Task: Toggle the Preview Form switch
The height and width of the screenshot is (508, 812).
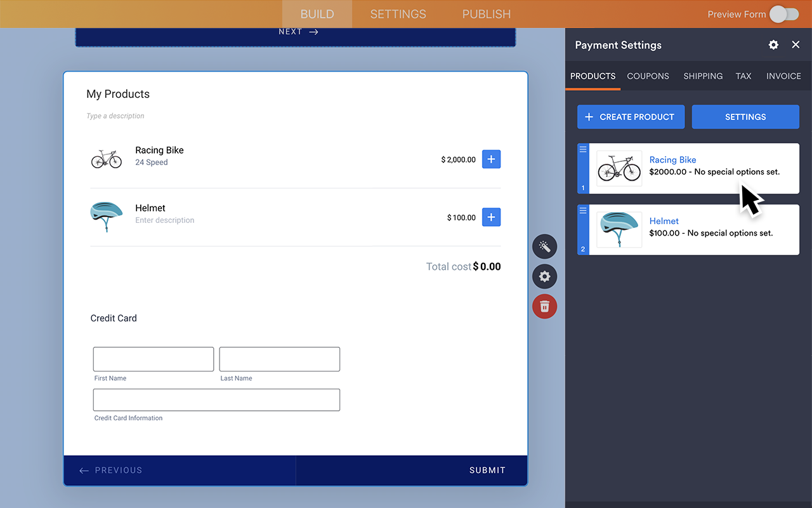Action: click(x=783, y=13)
